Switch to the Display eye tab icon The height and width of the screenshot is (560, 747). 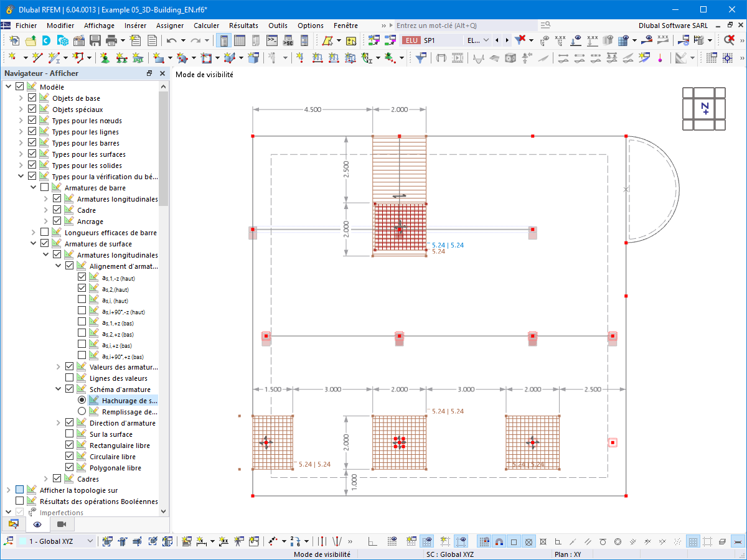37,524
